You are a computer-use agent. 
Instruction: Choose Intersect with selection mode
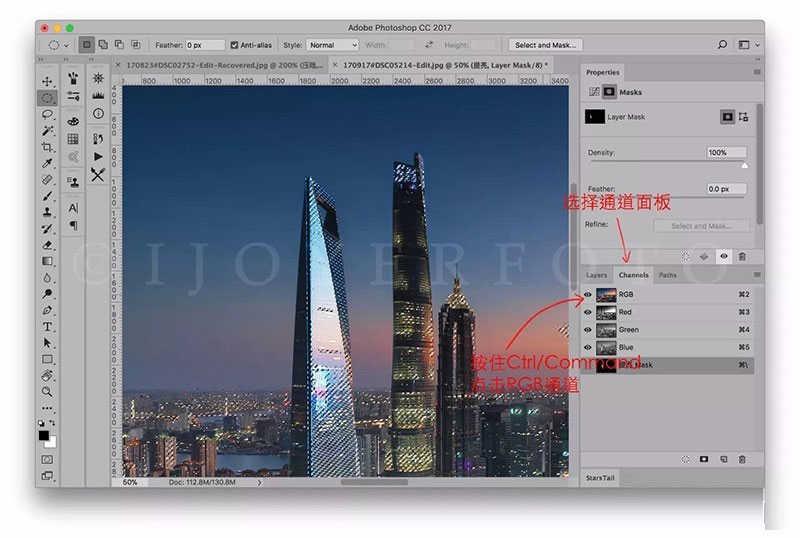click(136, 44)
